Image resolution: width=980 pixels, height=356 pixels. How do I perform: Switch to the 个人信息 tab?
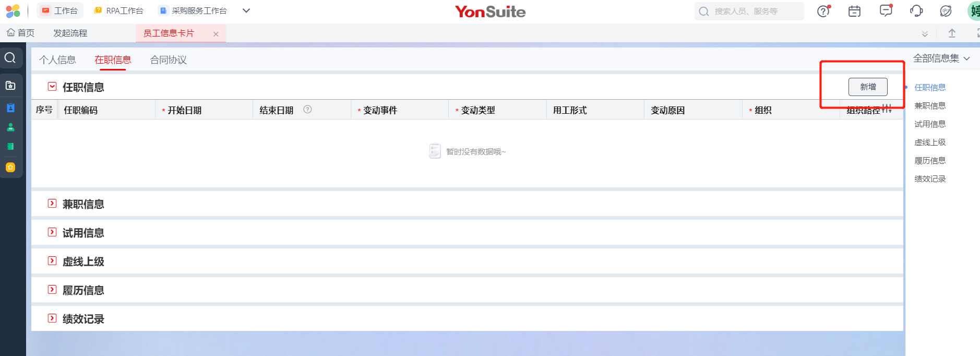click(57, 60)
